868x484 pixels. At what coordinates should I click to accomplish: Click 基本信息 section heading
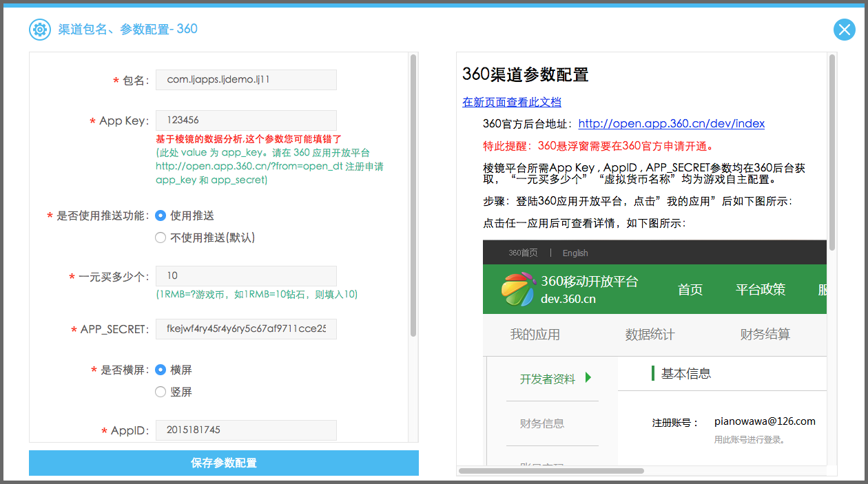click(686, 374)
